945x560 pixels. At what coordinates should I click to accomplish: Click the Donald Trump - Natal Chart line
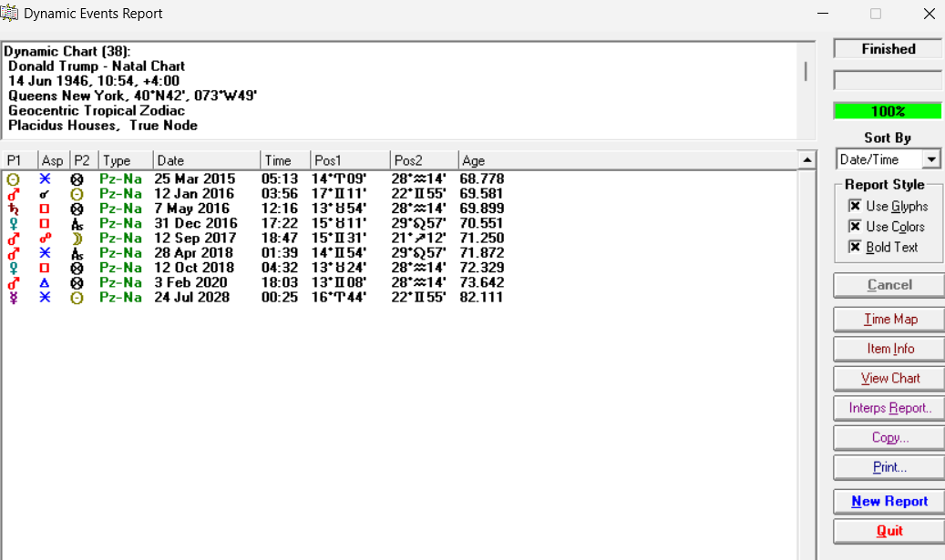pyautogui.click(x=97, y=66)
